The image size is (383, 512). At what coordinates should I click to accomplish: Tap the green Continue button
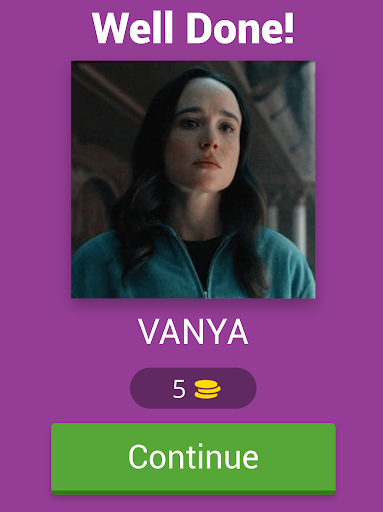(x=193, y=458)
